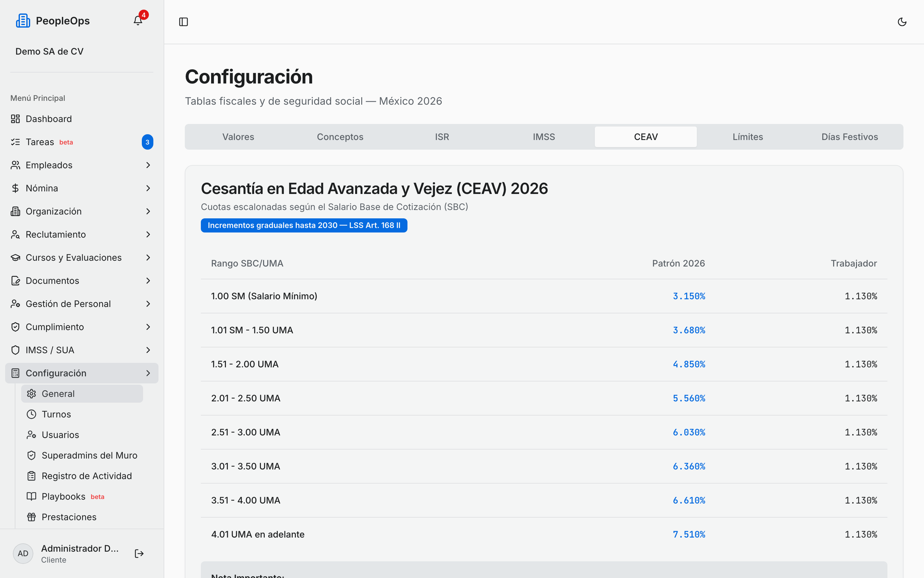Image resolution: width=924 pixels, height=578 pixels.
Task: Expand the Nómina submenu chevron
Action: [x=148, y=188]
